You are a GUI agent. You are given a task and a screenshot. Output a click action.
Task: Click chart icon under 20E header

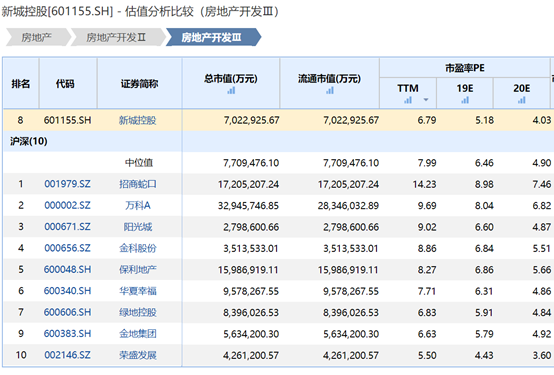tap(521, 100)
